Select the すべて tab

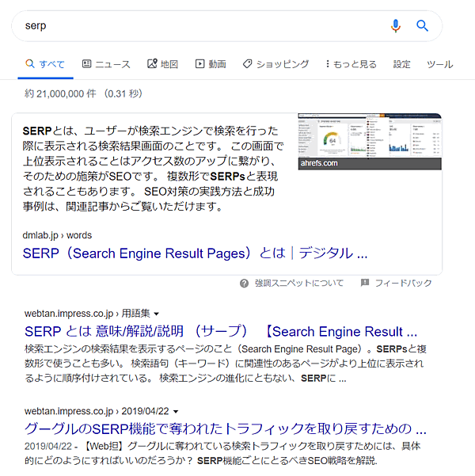pyautogui.click(x=45, y=64)
